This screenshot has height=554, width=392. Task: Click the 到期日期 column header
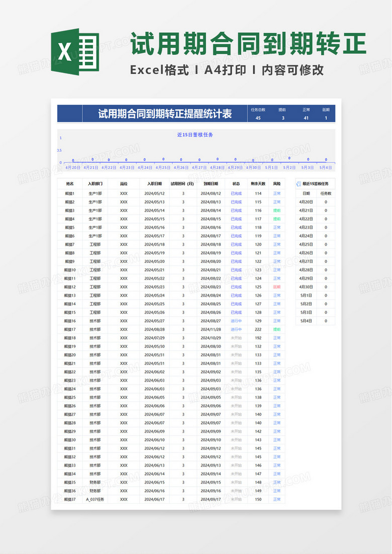coord(211,184)
